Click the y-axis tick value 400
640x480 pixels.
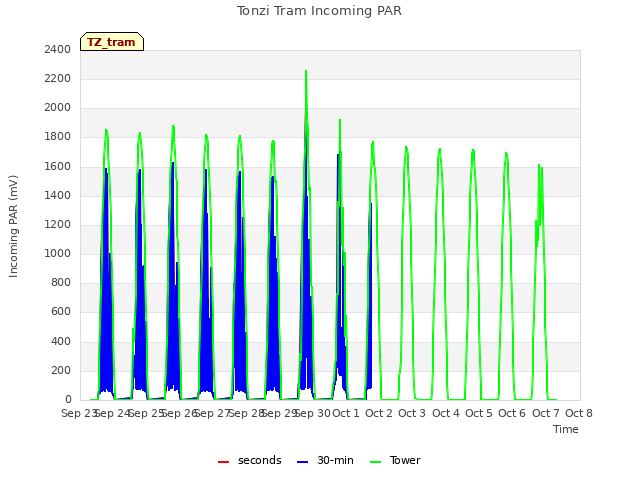61,341
